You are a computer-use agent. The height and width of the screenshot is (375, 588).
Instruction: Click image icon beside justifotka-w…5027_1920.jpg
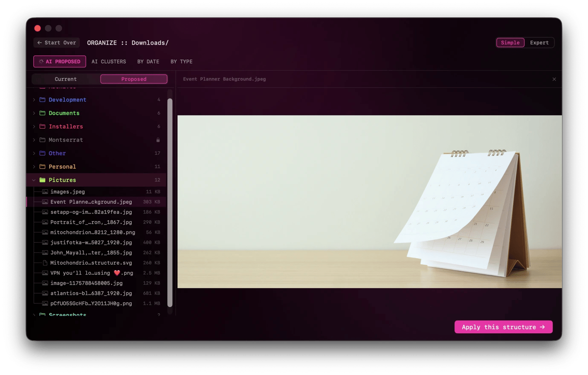click(x=45, y=242)
